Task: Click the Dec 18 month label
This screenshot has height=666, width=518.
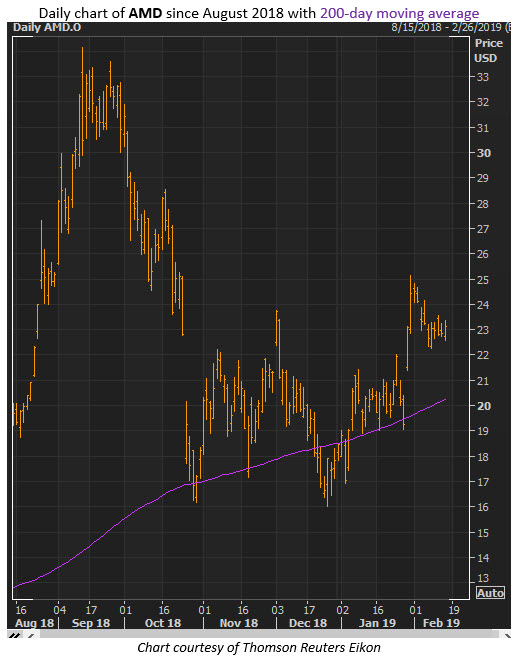Action: click(308, 623)
